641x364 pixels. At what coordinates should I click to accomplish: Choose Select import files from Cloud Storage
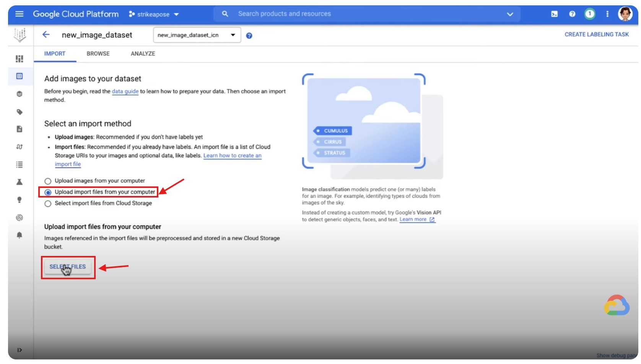[48, 204]
